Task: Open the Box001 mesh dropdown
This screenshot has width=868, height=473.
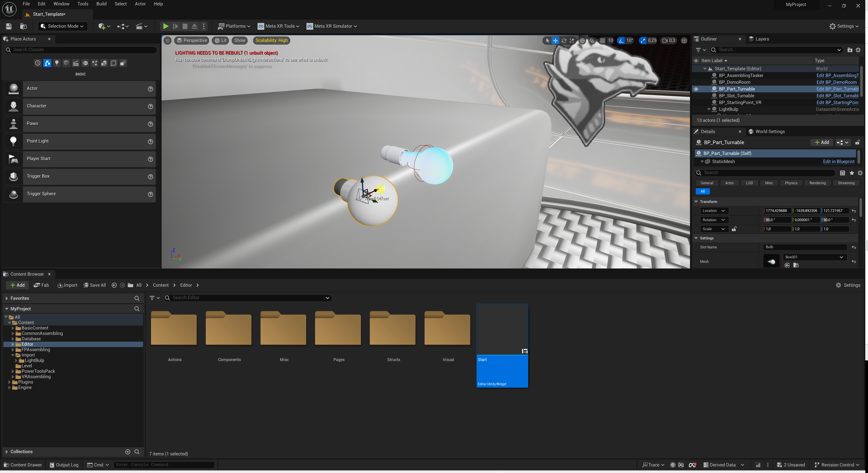Action: point(814,257)
